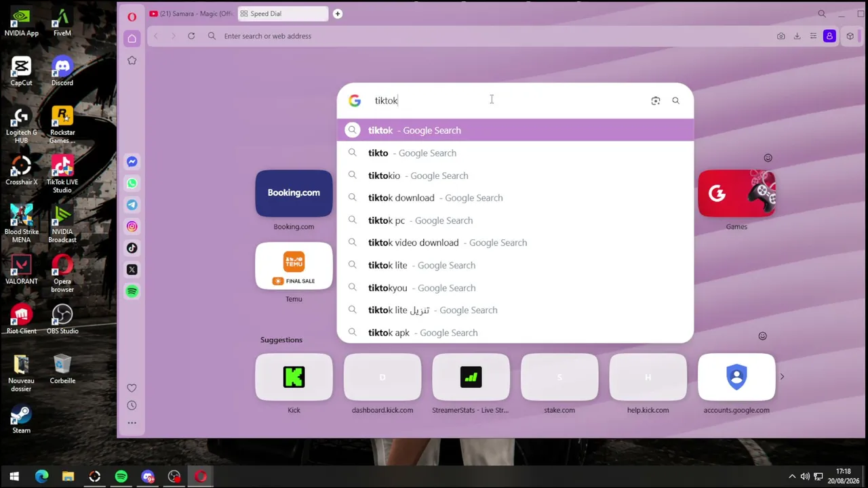
Task: Choose the "tiktok video download" suggestion
Action: (515, 243)
